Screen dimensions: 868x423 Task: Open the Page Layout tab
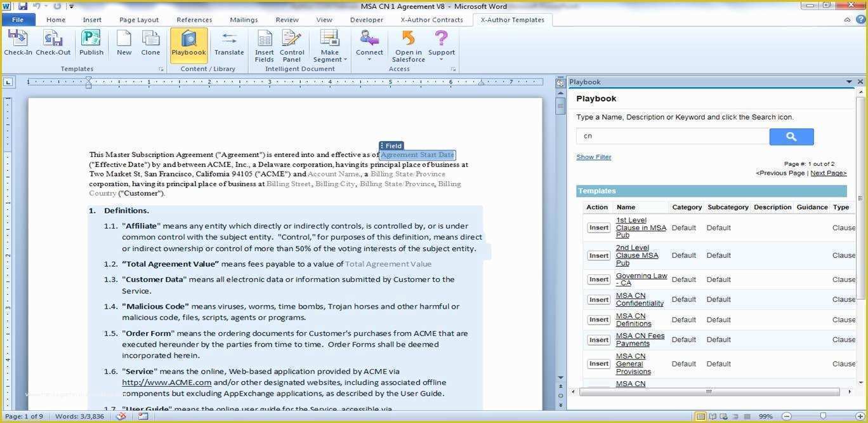139,20
